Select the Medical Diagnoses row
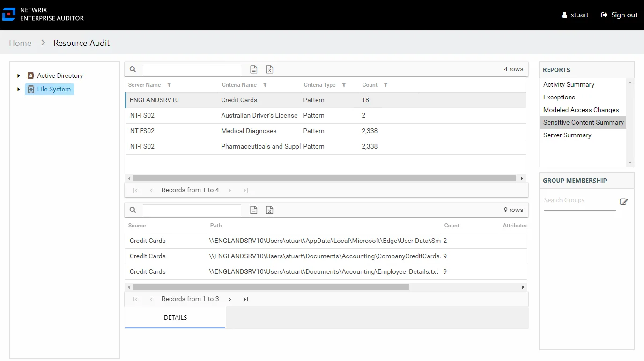Screen dimensions: 644x361 (326, 131)
